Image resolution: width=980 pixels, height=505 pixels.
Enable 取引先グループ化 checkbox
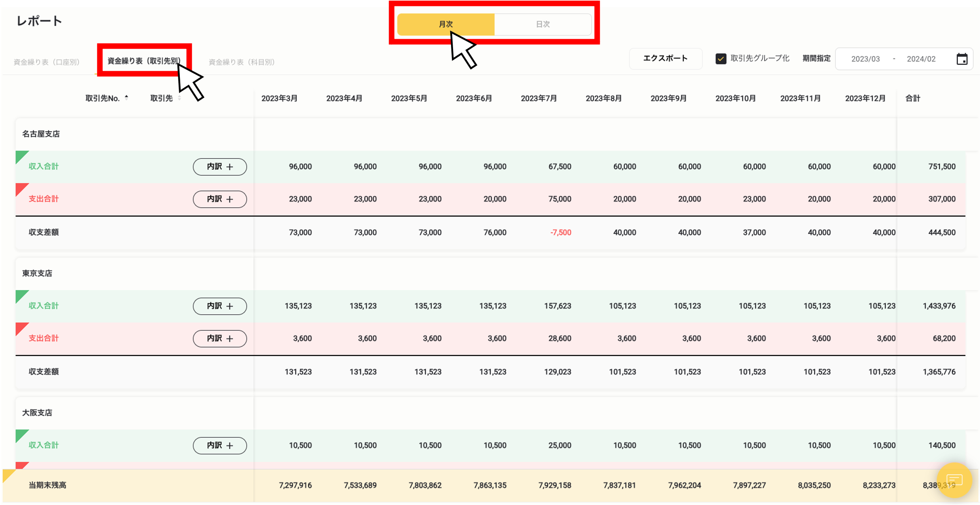(x=720, y=59)
